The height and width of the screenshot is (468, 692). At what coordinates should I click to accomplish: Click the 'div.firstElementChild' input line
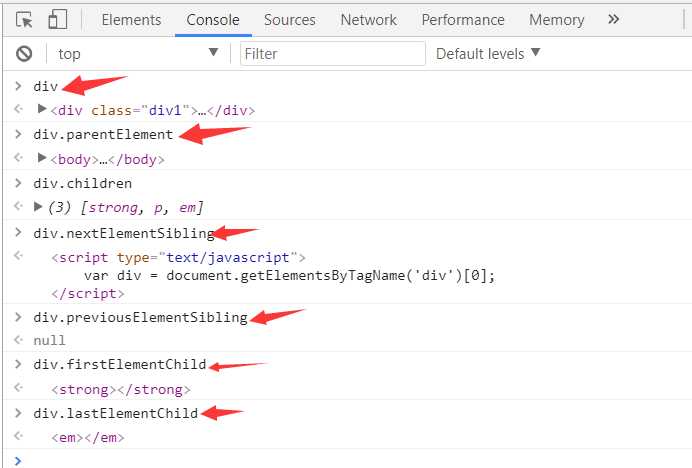click(x=120, y=364)
